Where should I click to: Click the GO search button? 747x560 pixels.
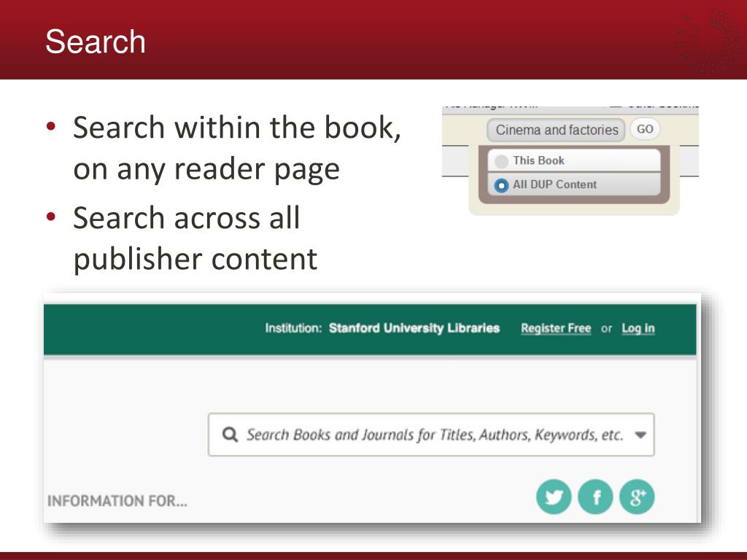click(x=645, y=129)
